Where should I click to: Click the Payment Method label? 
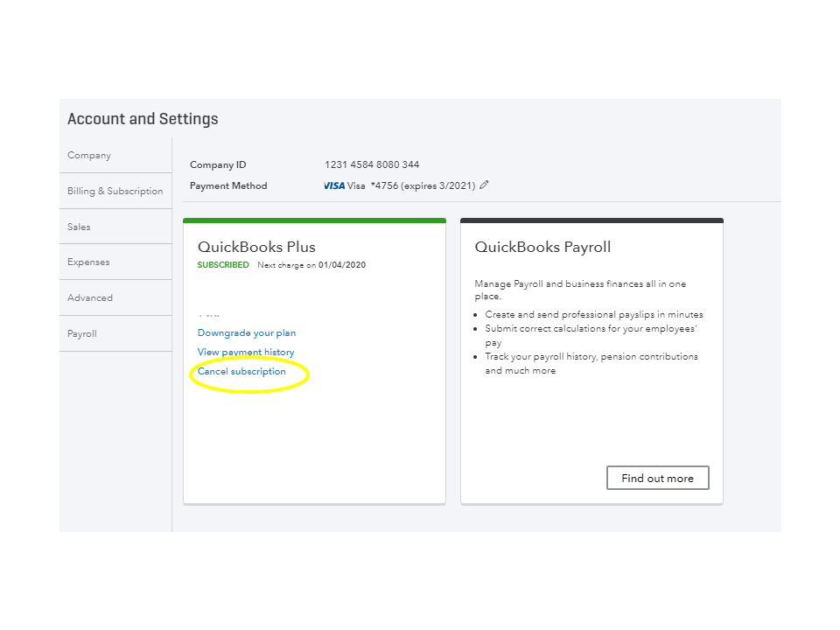(x=228, y=185)
